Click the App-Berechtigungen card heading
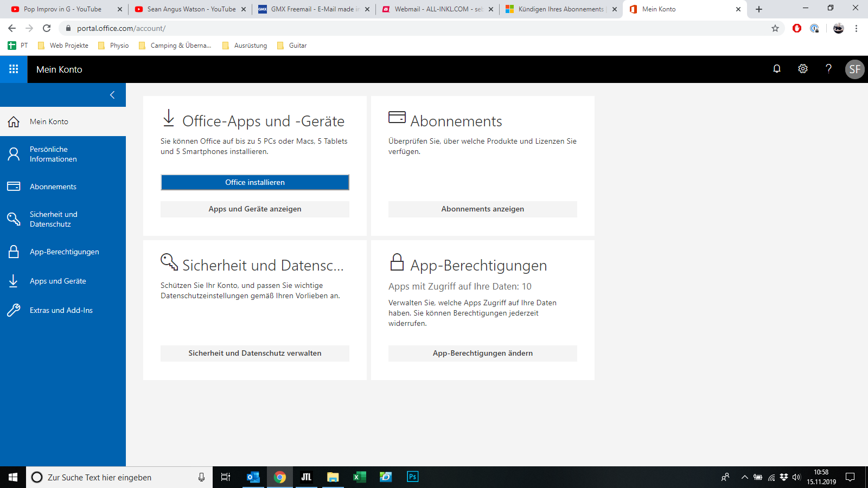Viewport: 868px width, 488px height. coord(478,265)
